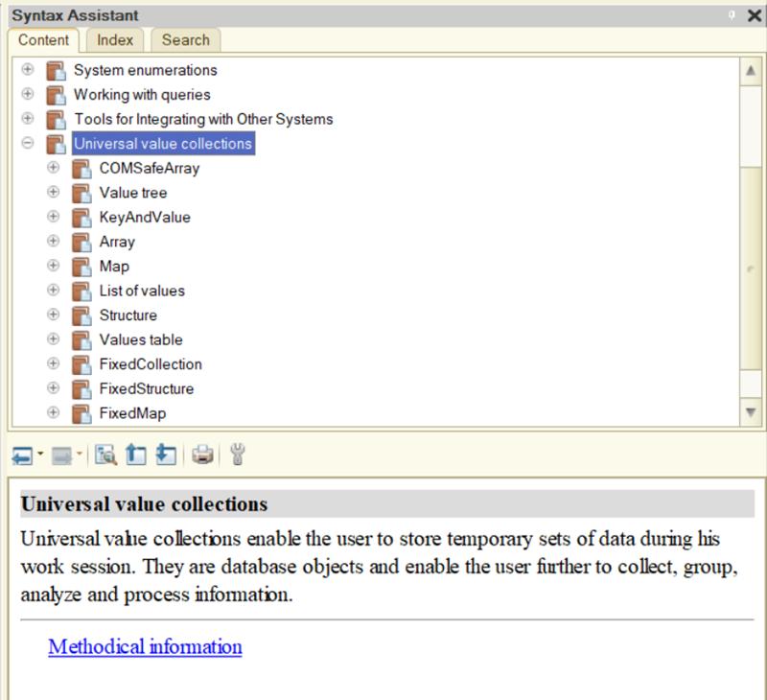The image size is (767, 700).
Task: Select Working with queries in the tree
Action: click(142, 95)
